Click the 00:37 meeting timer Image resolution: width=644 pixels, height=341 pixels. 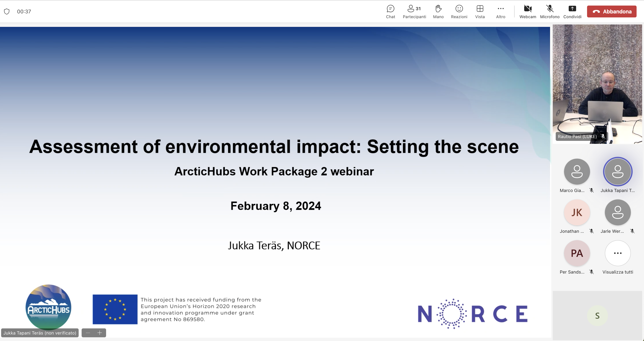24,11
